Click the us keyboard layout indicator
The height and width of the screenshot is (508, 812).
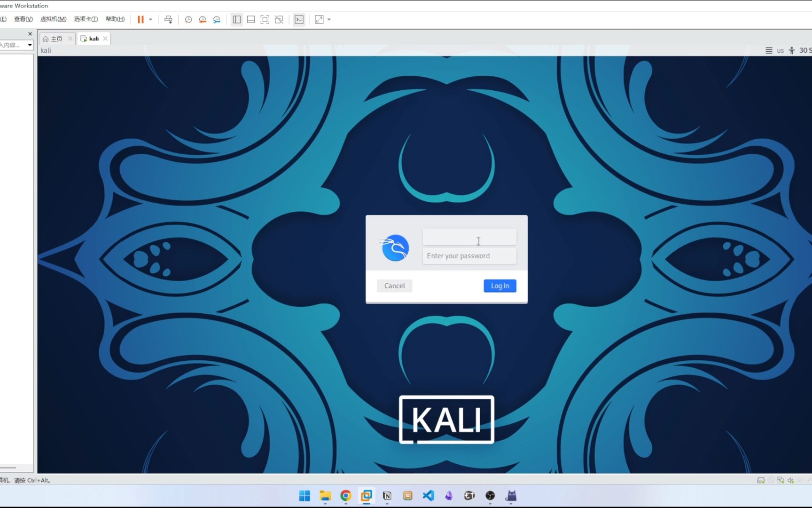point(780,50)
